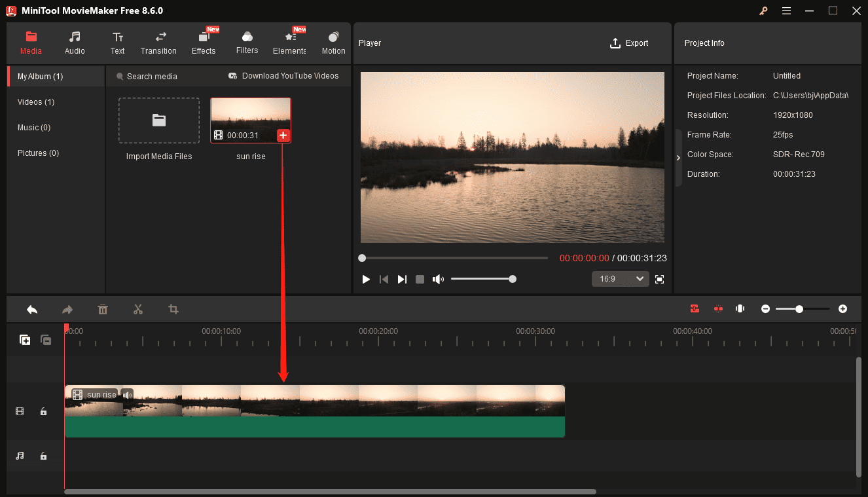Add a new track
868x497 pixels.
(25, 340)
